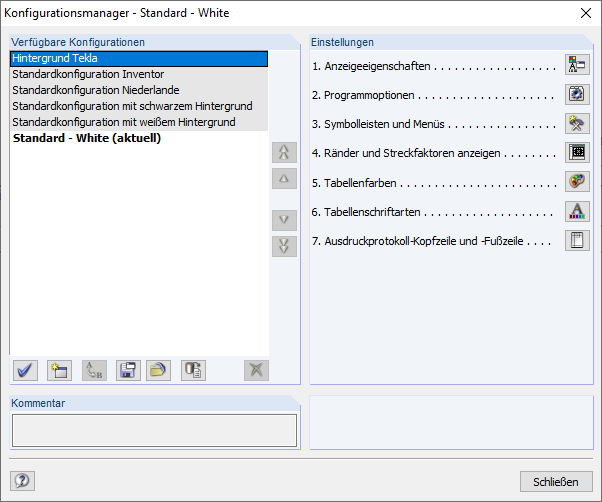Open help with question mark icon
Screen dimensions: 602x502
(x=22, y=481)
